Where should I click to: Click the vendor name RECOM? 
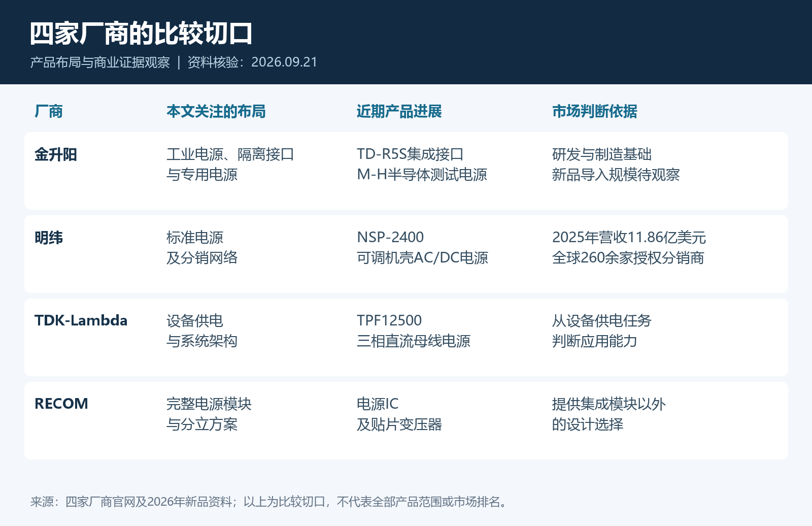[61, 404]
